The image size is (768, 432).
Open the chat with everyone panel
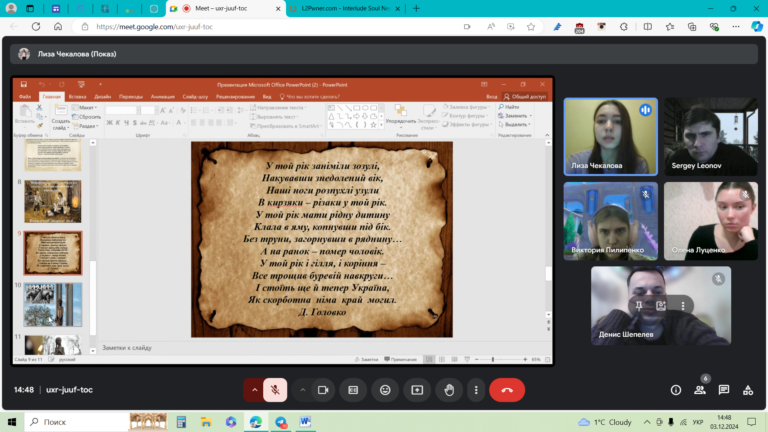point(723,390)
